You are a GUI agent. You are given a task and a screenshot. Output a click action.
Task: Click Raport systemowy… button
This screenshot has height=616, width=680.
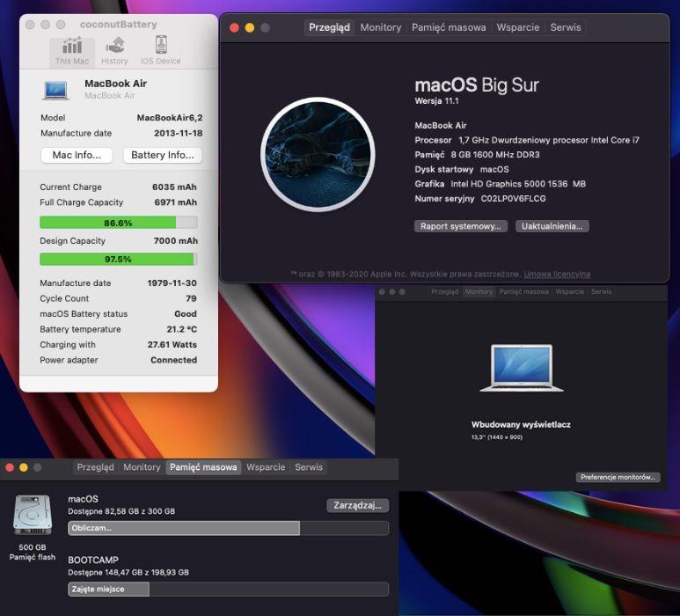pos(461,226)
